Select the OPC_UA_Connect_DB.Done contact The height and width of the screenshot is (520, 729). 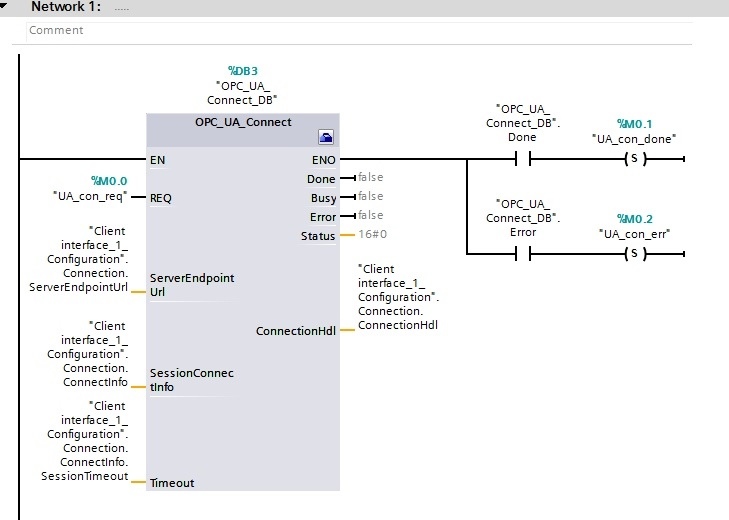(523, 159)
